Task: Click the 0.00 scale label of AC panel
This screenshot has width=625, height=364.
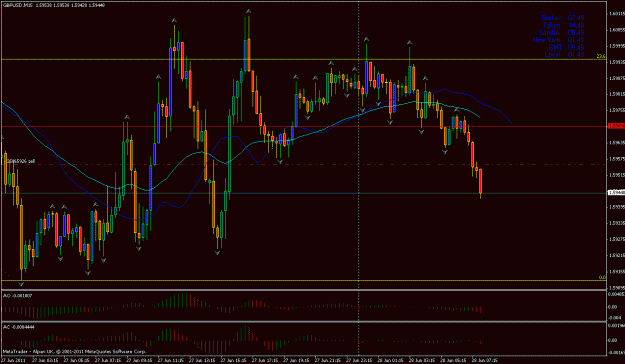Action: (x=612, y=340)
